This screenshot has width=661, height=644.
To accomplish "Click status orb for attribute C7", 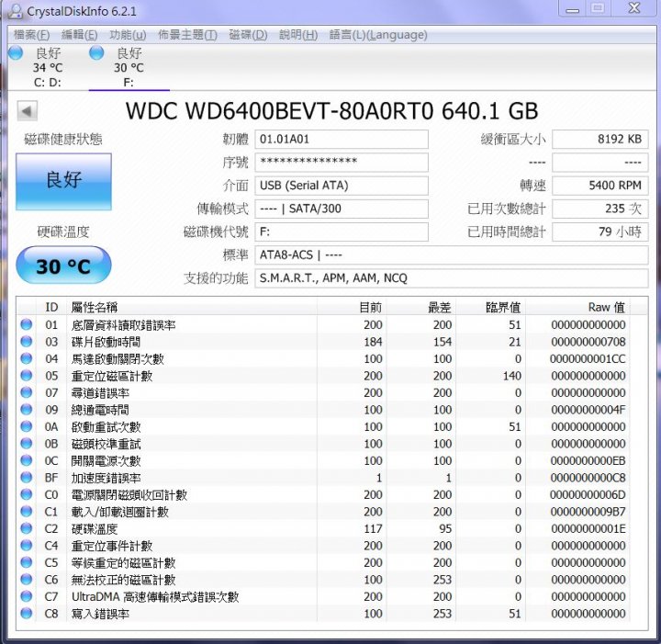I will pos(26,596).
